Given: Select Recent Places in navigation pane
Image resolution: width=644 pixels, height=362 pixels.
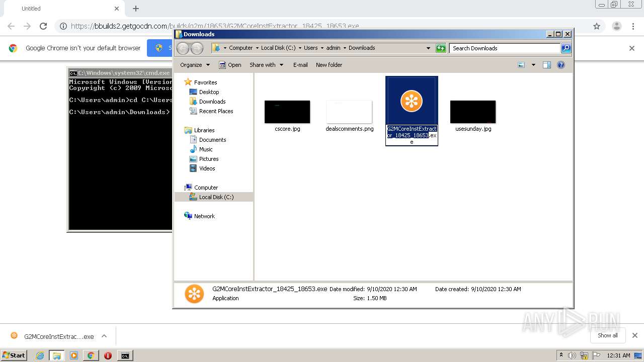Looking at the screenshot, I should pos(211,111).
